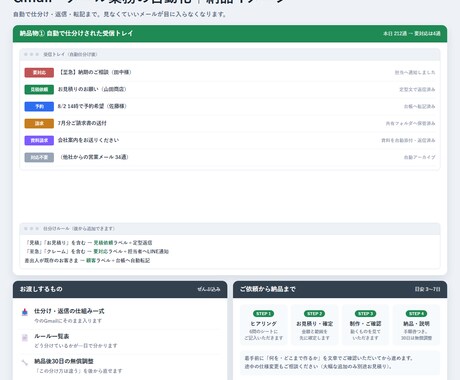Click the 担当へ通知しました status text
The width and height of the screenshot is (460, 380).
415,72
